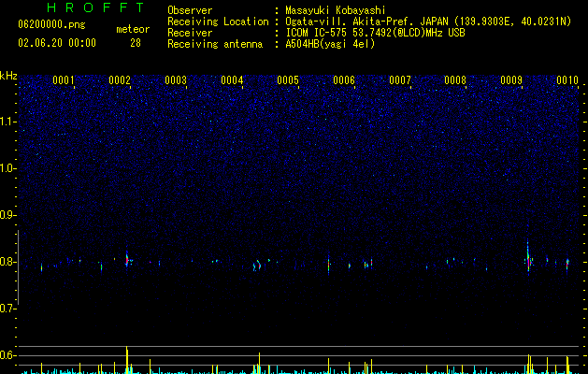The width and height of the screenshot is (588, 374).
Task: Click the 0003 time marker
Action: (x=176, y=80)
